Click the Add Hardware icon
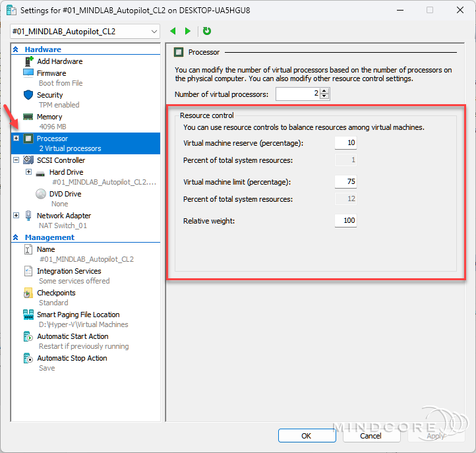The height and width of the screenshot is (453, 476). point(28,61)
